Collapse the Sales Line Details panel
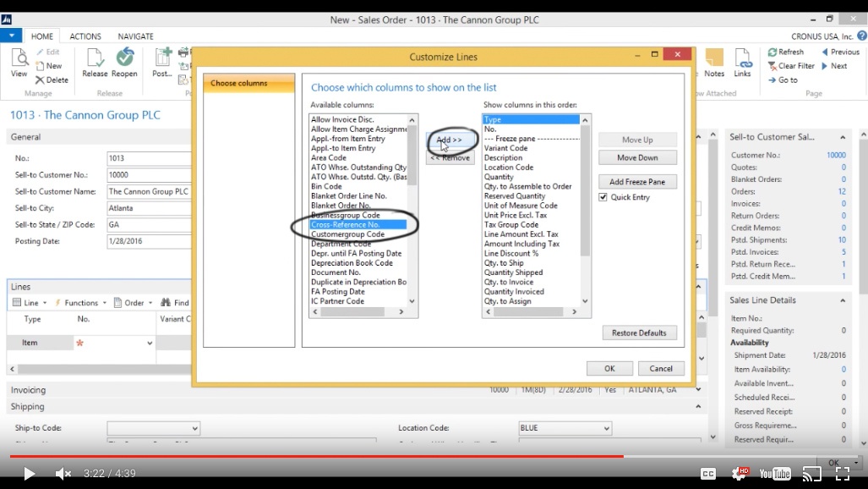 tap(843, 300)
